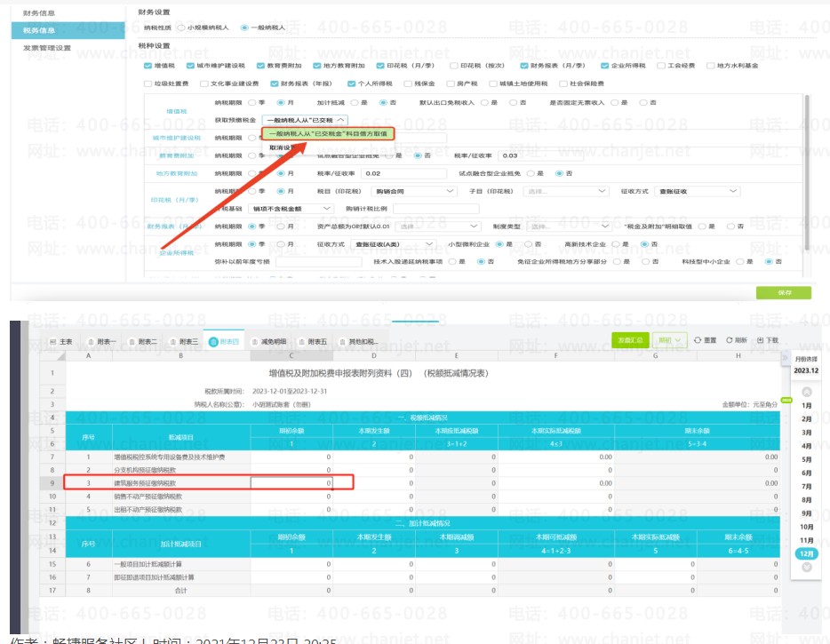Open 计税基础 销项不含税金额 dropdown
The height and width of the screenshot is (644, 830).
click(x=291, y=209)
